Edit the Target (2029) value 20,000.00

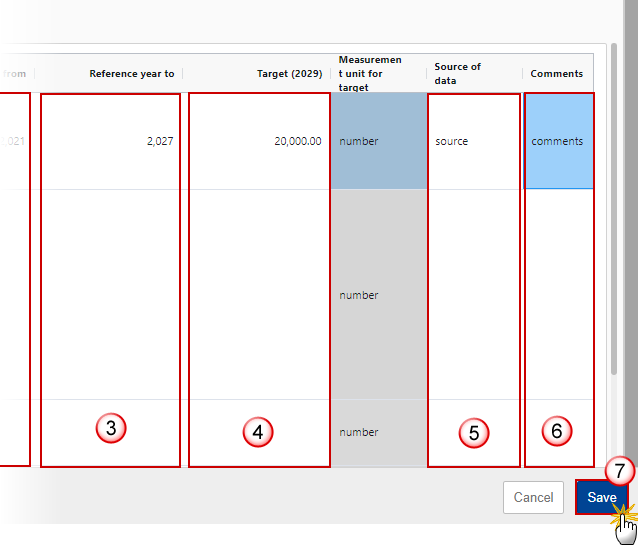point(258,141)
